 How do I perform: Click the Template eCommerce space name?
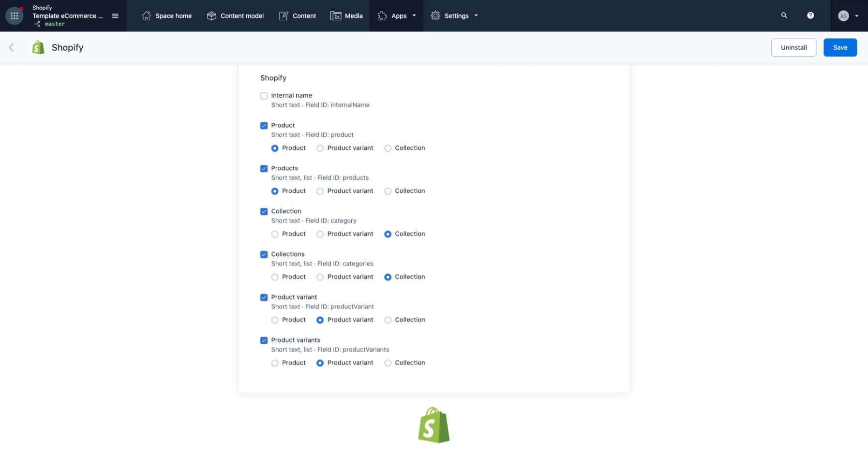click(68, 16)
